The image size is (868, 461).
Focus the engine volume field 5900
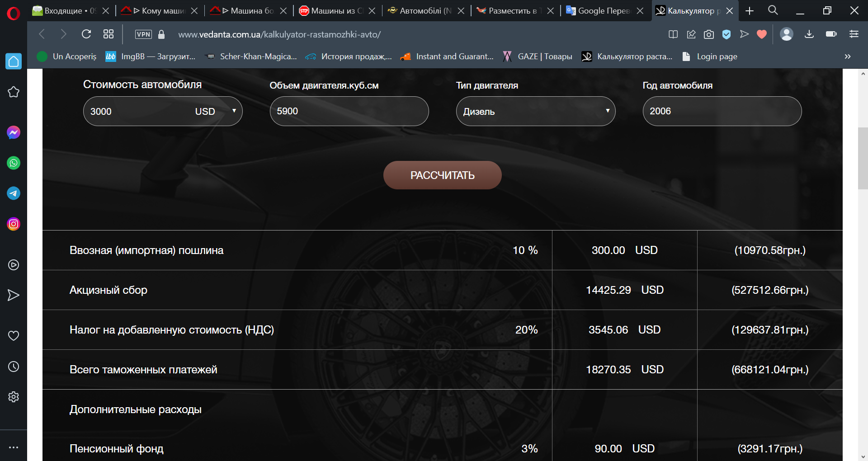click(x=349, y=111)
